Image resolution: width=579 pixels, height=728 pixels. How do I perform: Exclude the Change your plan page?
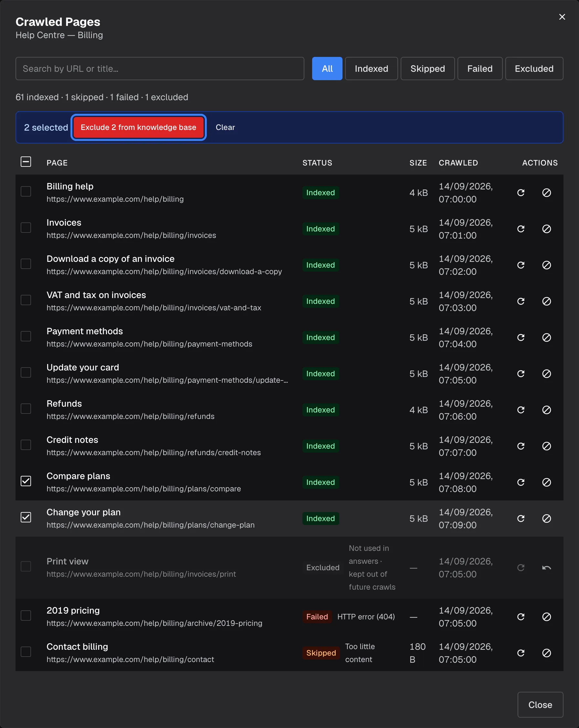[546, 518]
